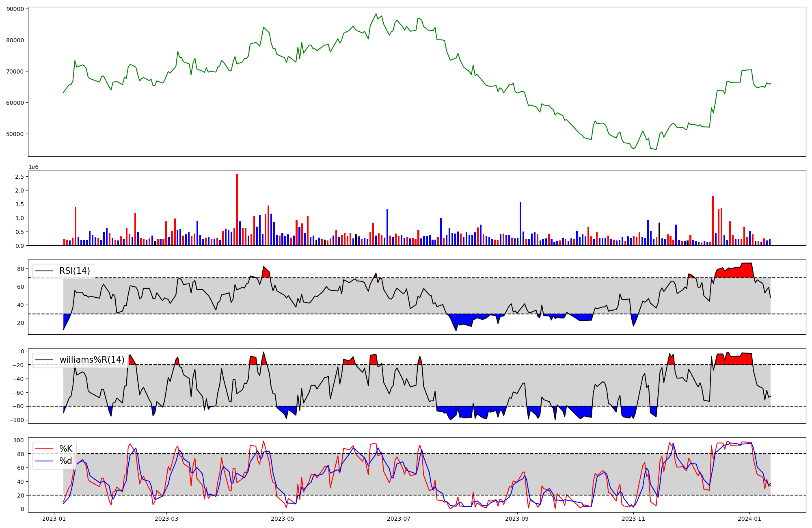Click the 2023-01 x-axis tick label

54,519
